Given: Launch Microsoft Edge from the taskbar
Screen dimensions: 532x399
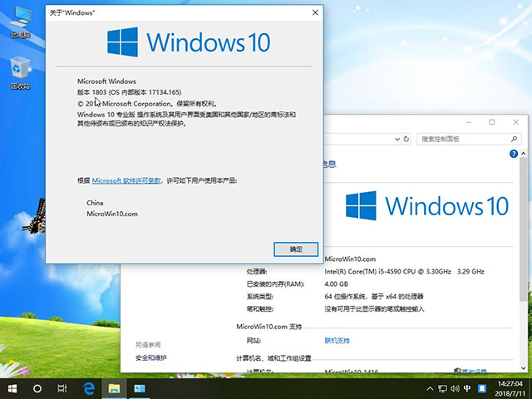Looking at the screenshot, I should pyautogui.click(x=89, y=389).
